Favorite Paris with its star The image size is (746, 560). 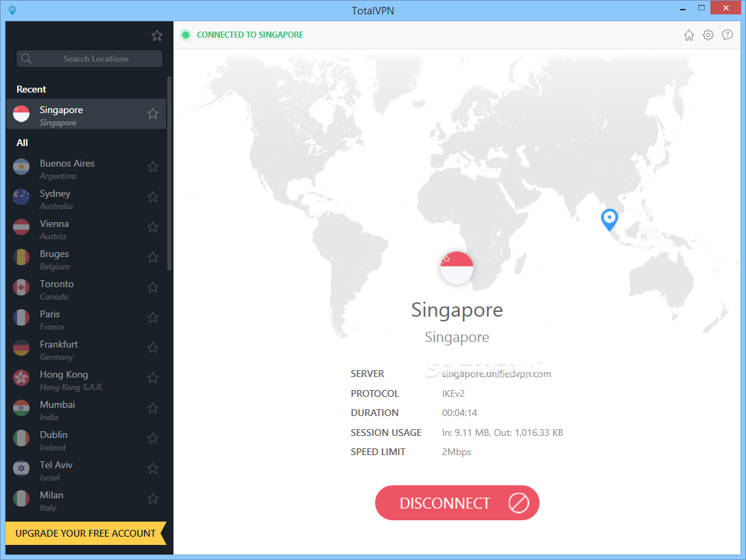[153, 317]
